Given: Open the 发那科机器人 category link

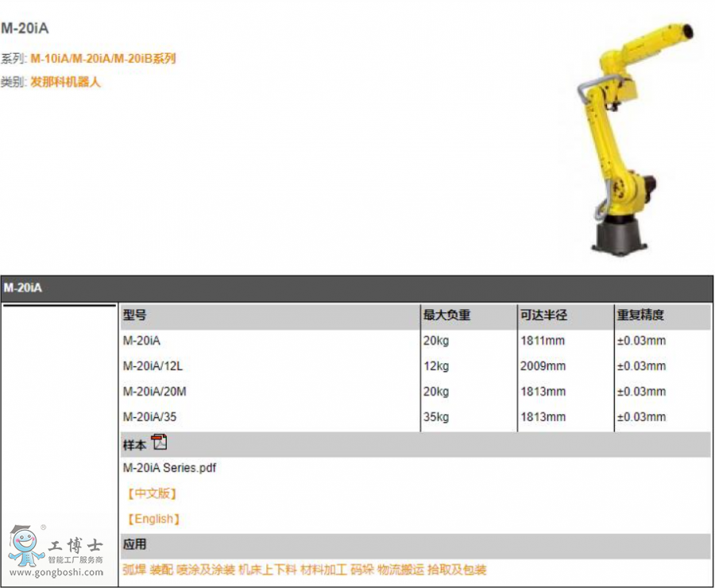Looking at the screenshot, I should tap(66, 82).
